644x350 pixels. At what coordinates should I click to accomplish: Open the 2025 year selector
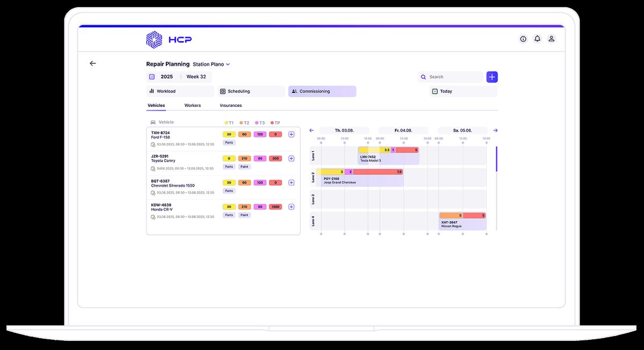pyautogui.click(x=167, y=77)
